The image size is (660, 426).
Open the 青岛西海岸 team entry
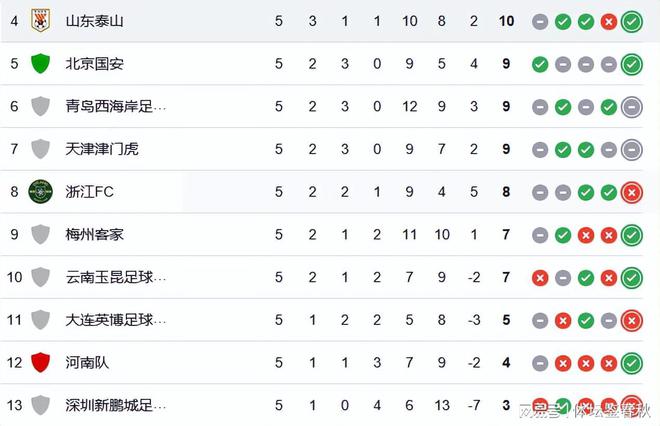pyautogui.click(x=116, y=106)
